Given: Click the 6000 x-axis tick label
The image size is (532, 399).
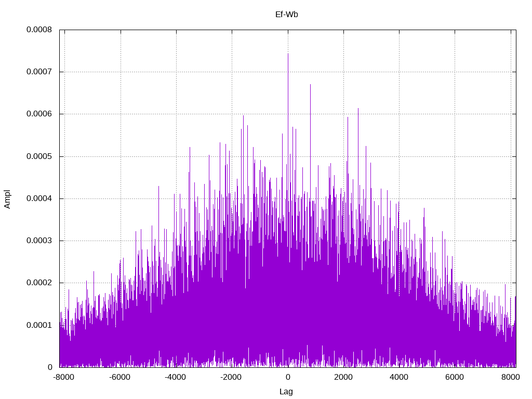Looking at the screenshot, I should click(455, 377).
